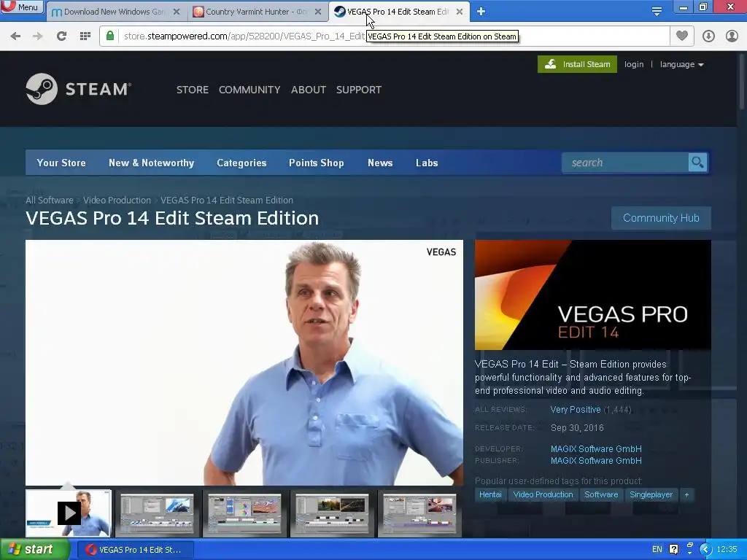Select the Software tag

click(601, 495)
